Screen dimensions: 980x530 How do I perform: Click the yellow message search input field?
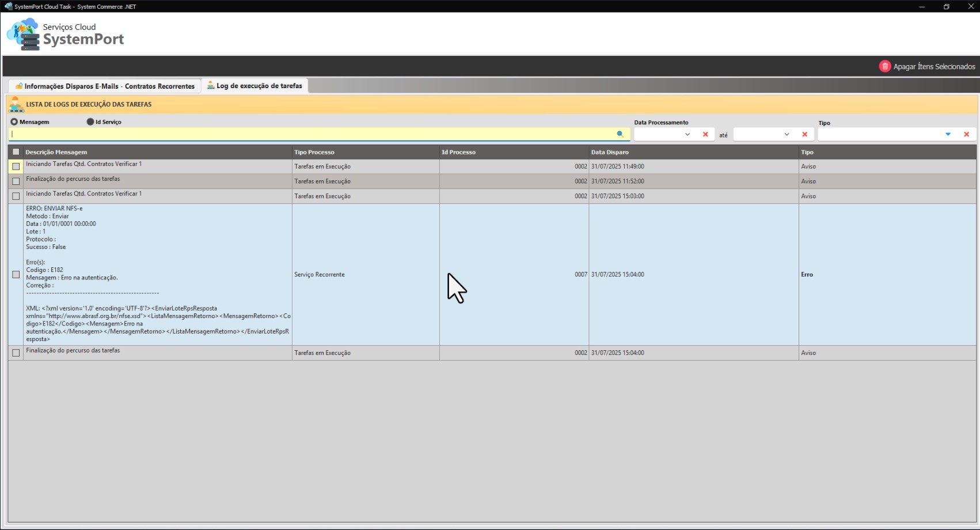[311, 134]
